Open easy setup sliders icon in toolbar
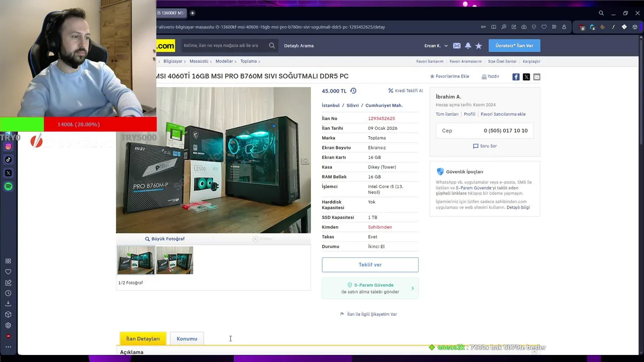This screenshot has height=362, width=644. coord(554,27)
